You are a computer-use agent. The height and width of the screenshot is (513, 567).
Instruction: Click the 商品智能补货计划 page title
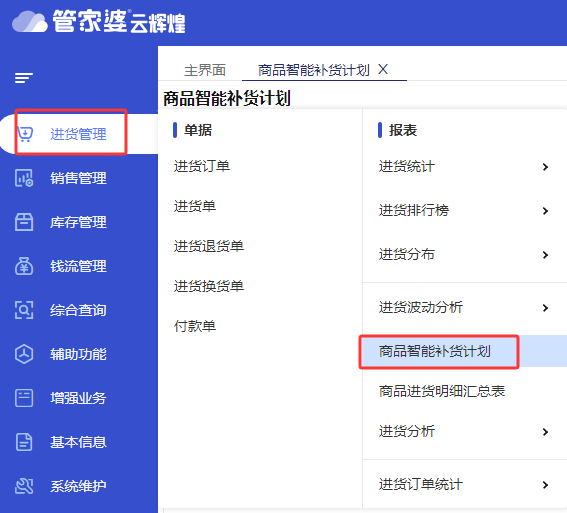pos(227,98)
